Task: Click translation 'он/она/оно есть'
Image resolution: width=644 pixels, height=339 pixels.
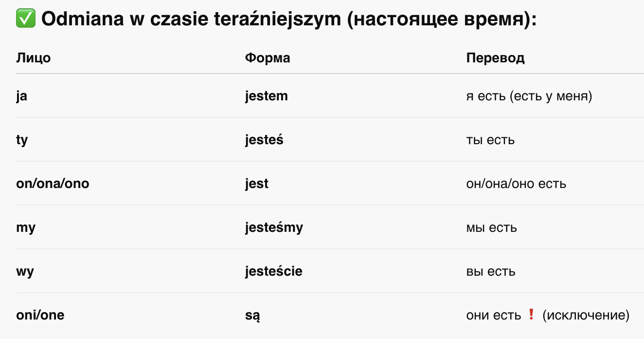Action: (516, 184)
